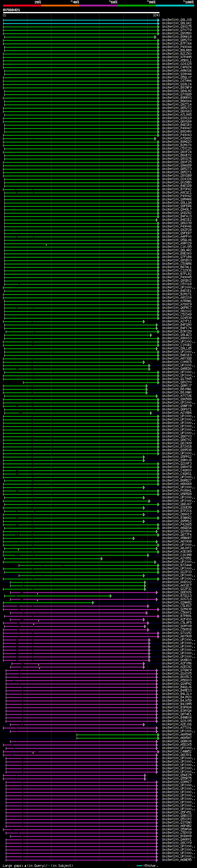This screenshot has height=868, width=197.
Task: Open hit UniRef100_Q707T9
Action: 177,30
